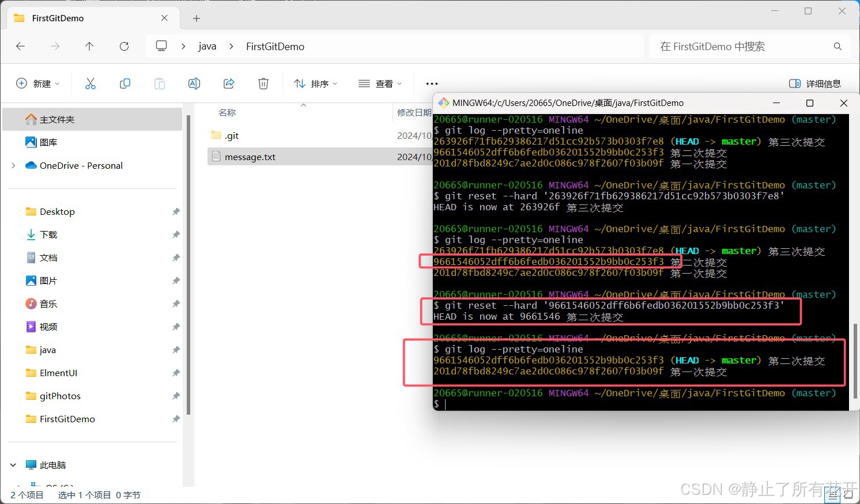
Task: Open new tab with plus button
Action: (x=197, y=18)
